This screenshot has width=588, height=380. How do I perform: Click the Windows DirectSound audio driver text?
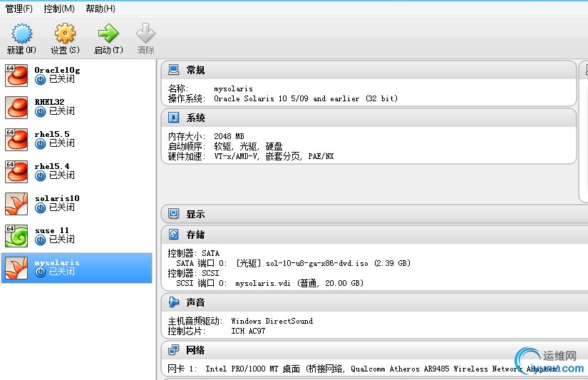pos(272,321)
